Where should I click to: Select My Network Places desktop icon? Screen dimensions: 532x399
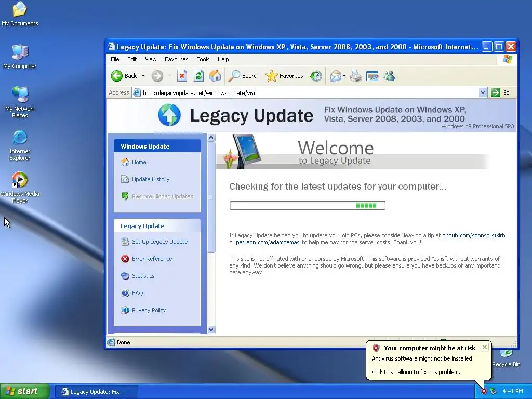20,102
